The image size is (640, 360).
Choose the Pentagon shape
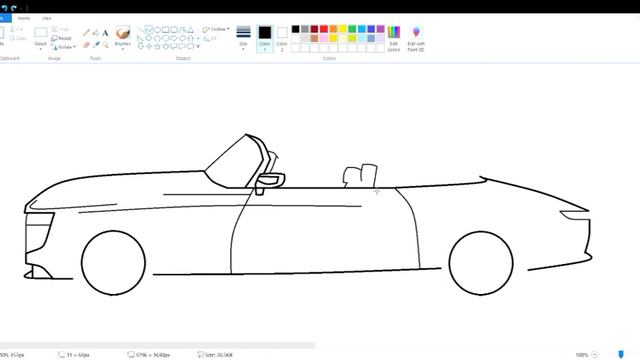pos(157,38)
